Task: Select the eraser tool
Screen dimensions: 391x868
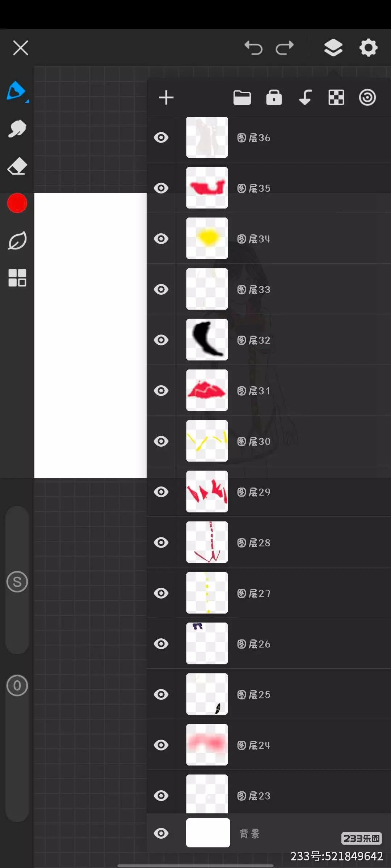Action: tap(17, 166)
